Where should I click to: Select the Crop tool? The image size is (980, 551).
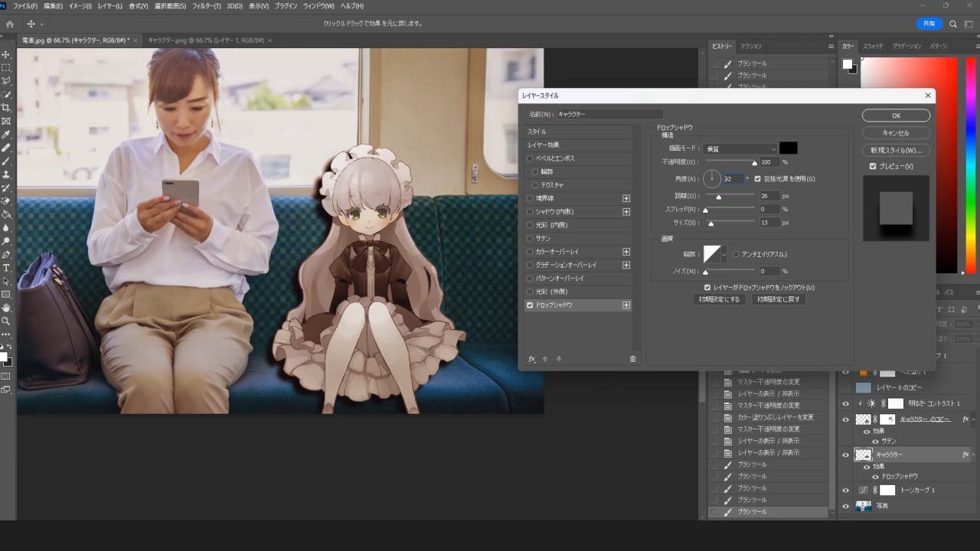pyautogui.click(x=6, y=107)
